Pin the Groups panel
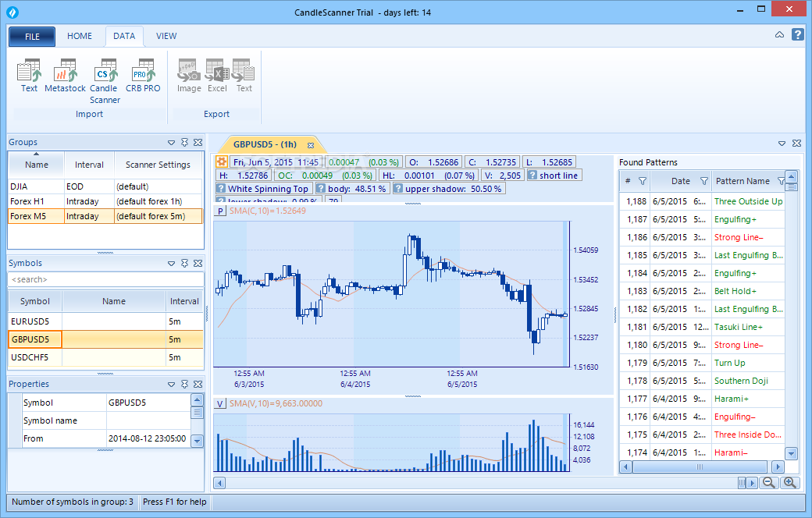Viewport: 812px width, 518px height. (184, 142)
